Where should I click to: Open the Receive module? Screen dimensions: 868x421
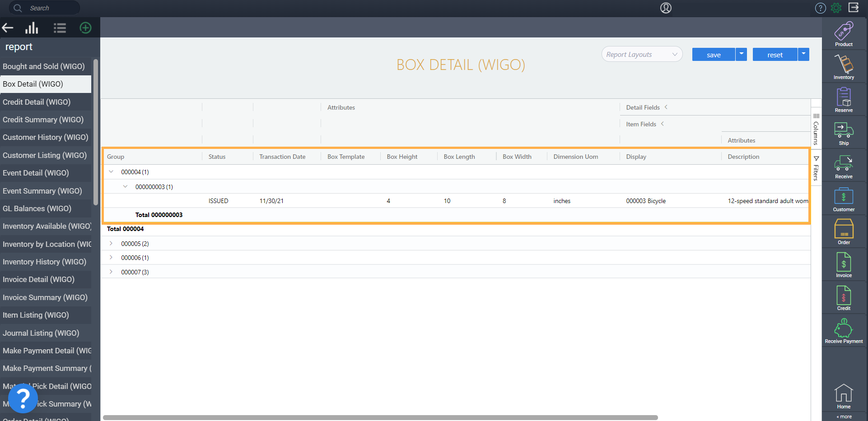click(x=844, y=167)
